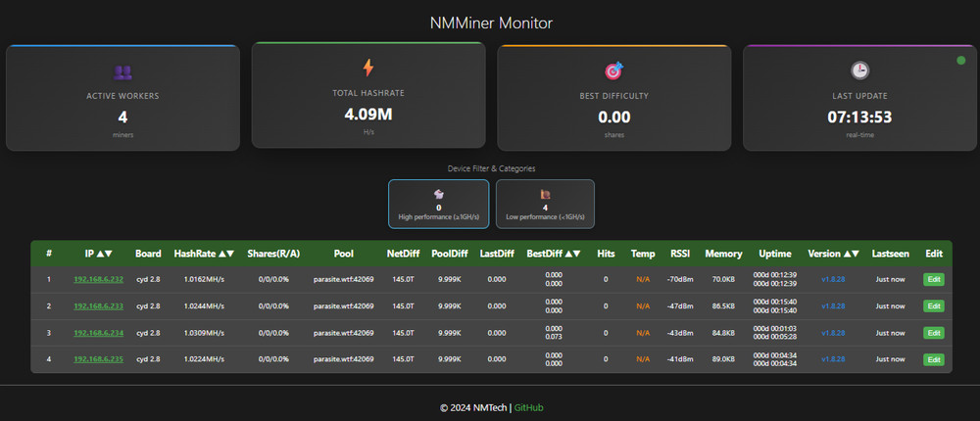
Task: Select the Low performance filter card
Action: [x=545, y=205]
